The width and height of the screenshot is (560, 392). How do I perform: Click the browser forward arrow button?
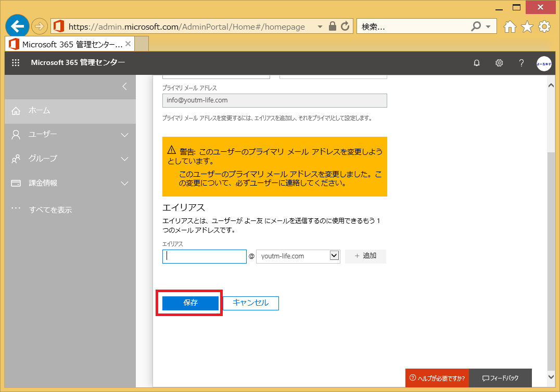(39, 26)
